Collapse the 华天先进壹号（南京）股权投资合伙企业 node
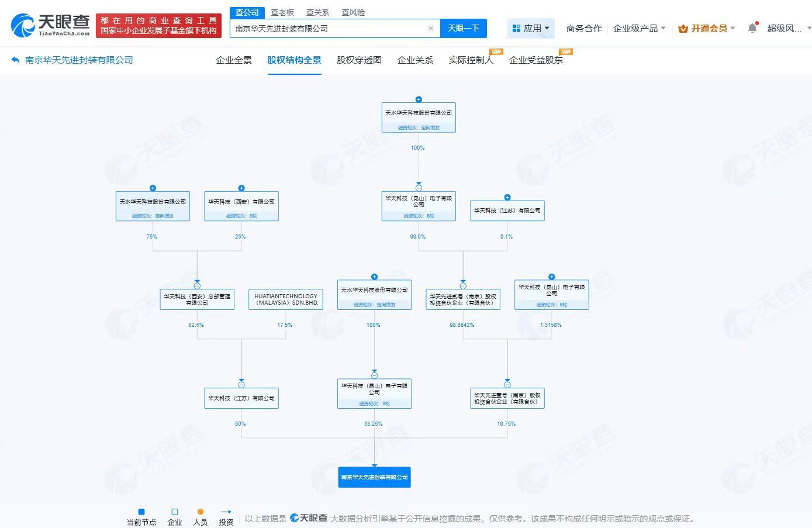 point(507,384)
